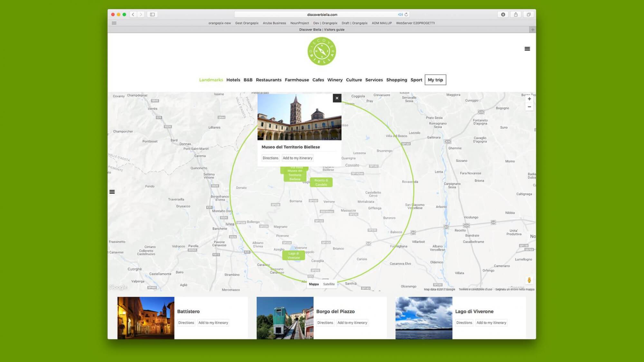Open the orangepix-new bookmark
This screenshot has width=644, height=362.
(x=220, y=23)
